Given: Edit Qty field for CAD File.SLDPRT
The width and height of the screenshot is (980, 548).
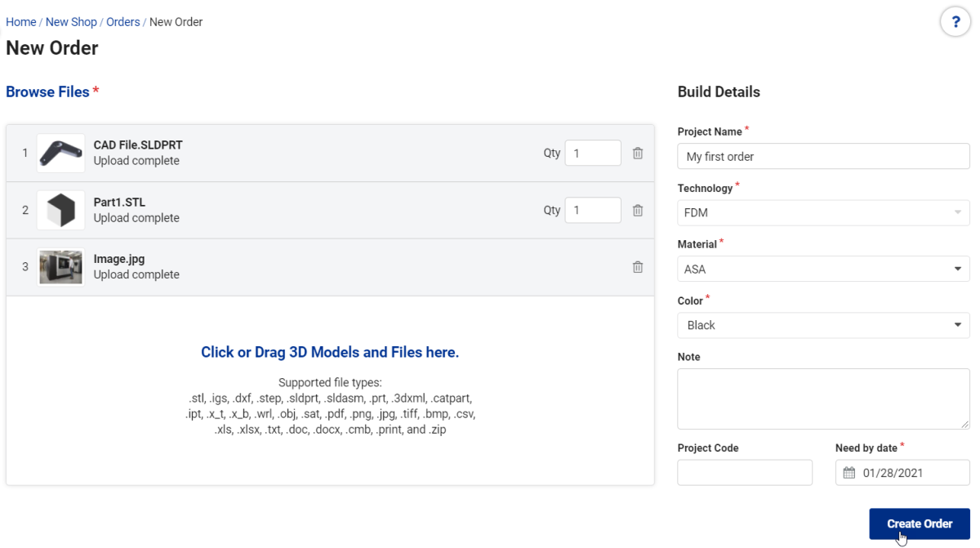Looking at the screenshot, I should pos(593,153).
